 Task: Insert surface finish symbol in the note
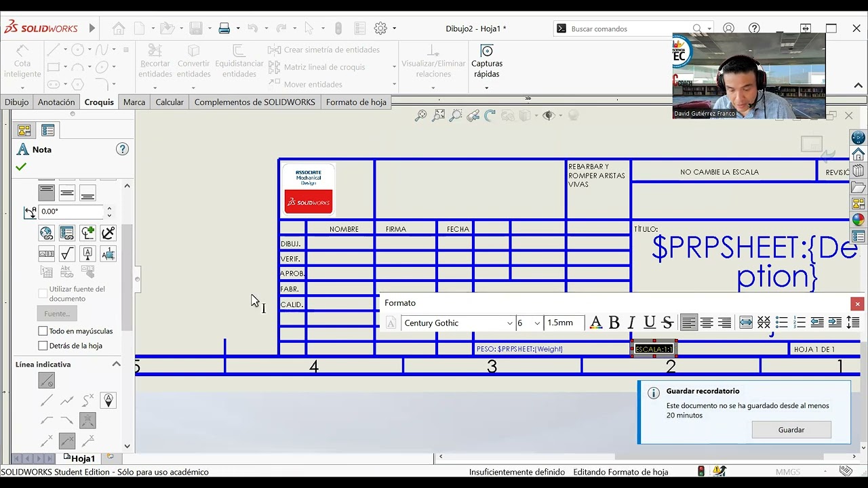click(66, 253)
